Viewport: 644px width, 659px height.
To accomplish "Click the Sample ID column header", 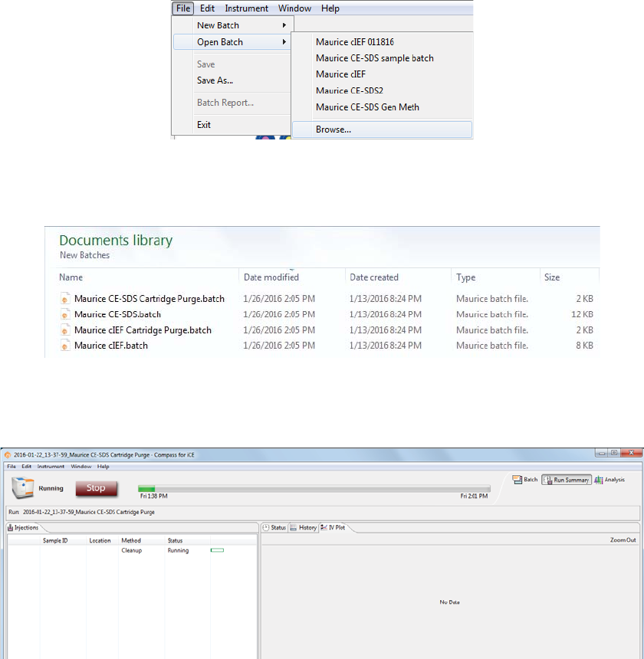I will point(55,540).
